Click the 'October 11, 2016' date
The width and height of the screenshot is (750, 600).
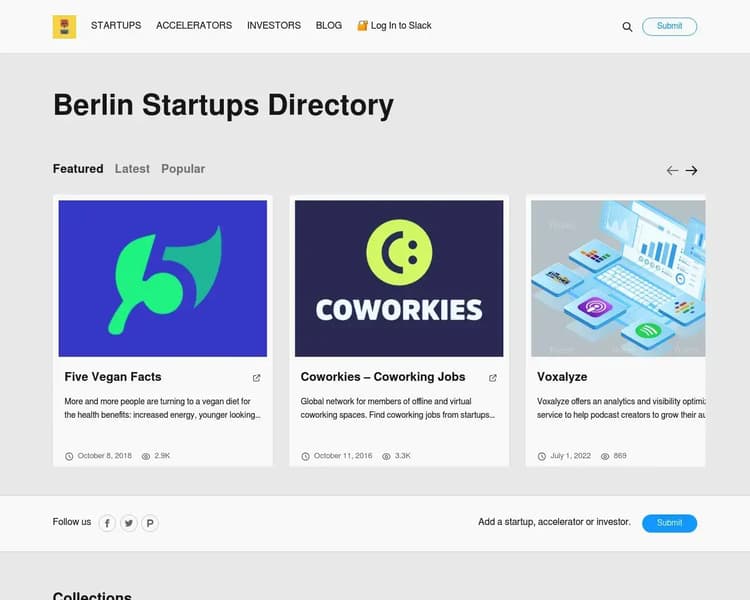pos(343,456)
